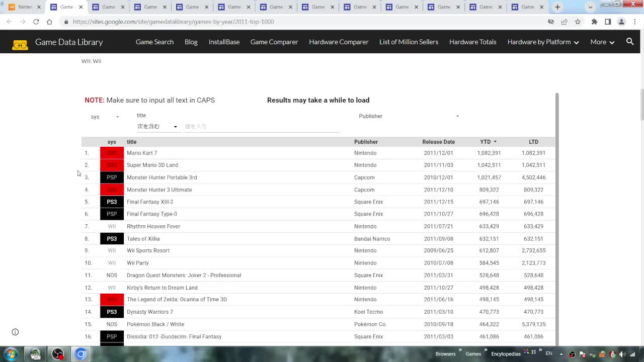Image resolution: width=644 pixels, height=362 pixels.
Task: Open the Blog navigation item
Action: tap(191, 42)
